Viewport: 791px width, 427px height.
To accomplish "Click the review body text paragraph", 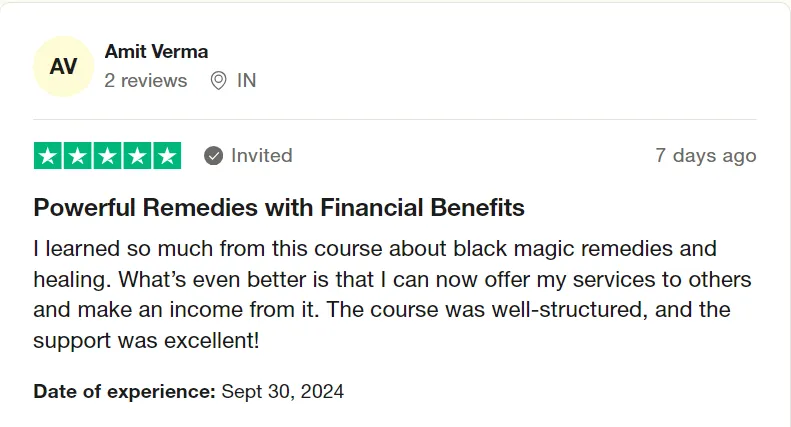I will click(x=392, y=295).
